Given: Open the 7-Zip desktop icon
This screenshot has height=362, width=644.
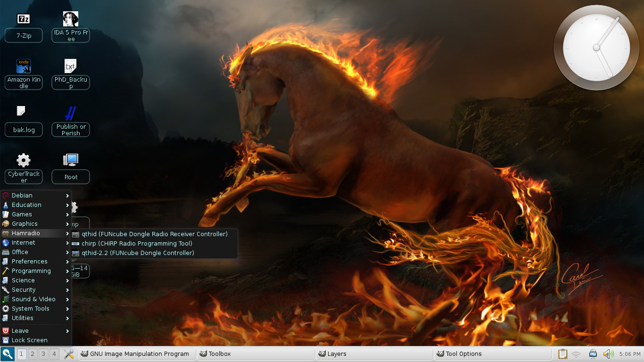Looking at the screenshot, I should tap(24, 19).
